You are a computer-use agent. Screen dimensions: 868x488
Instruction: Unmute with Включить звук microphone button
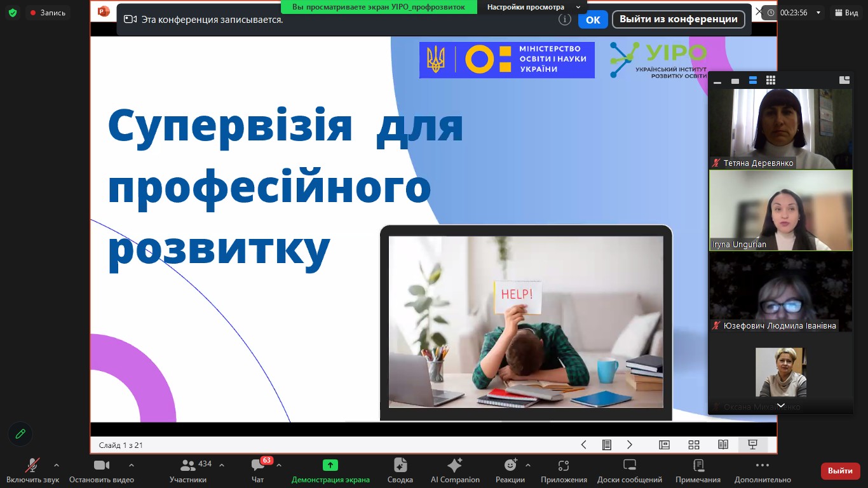point(32,470)
